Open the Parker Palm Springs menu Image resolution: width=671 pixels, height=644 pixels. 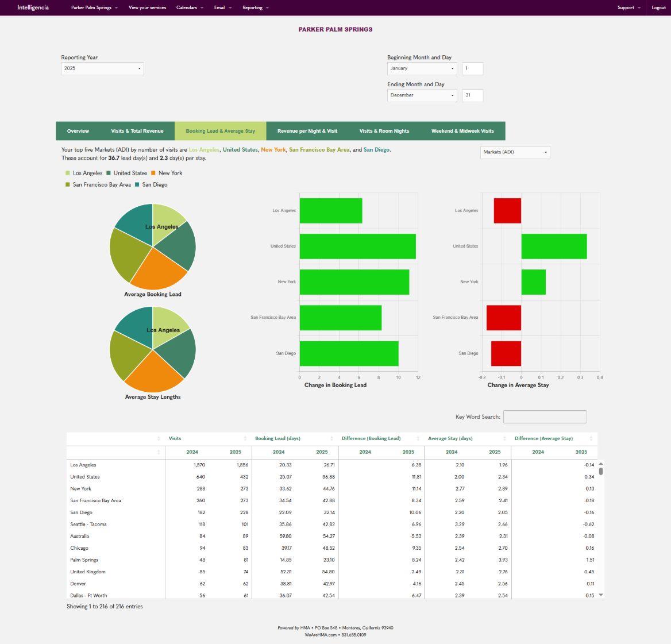[x=94, y=7]
